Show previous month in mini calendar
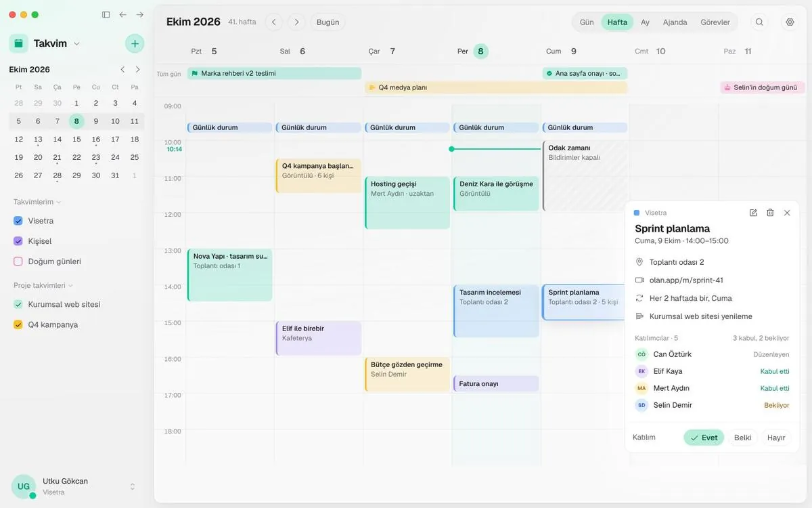This screenshot has height=508, width=812. tap(122, 69)
